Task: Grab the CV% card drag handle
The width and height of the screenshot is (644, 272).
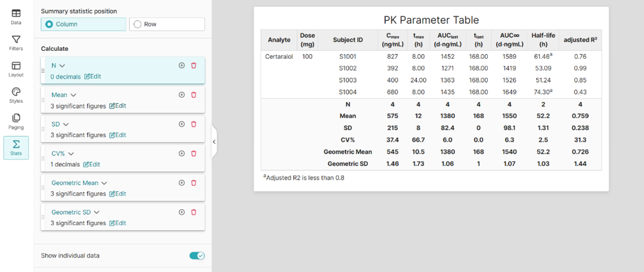Action: tap(43, 159)
